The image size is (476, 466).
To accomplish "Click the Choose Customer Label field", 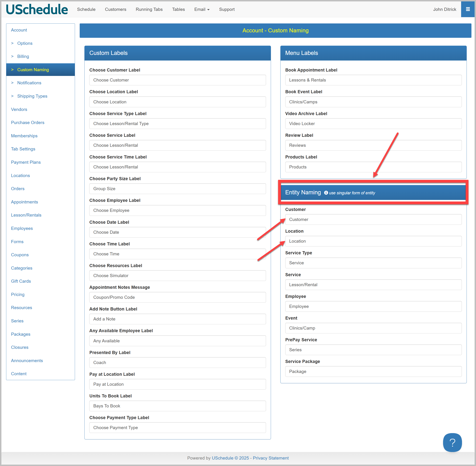I will (x=177, y=80).
